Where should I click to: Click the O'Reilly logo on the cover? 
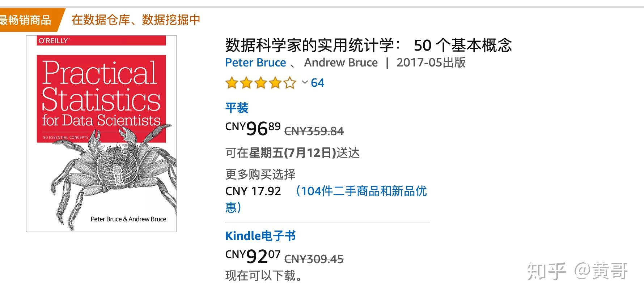coord(54,41)
